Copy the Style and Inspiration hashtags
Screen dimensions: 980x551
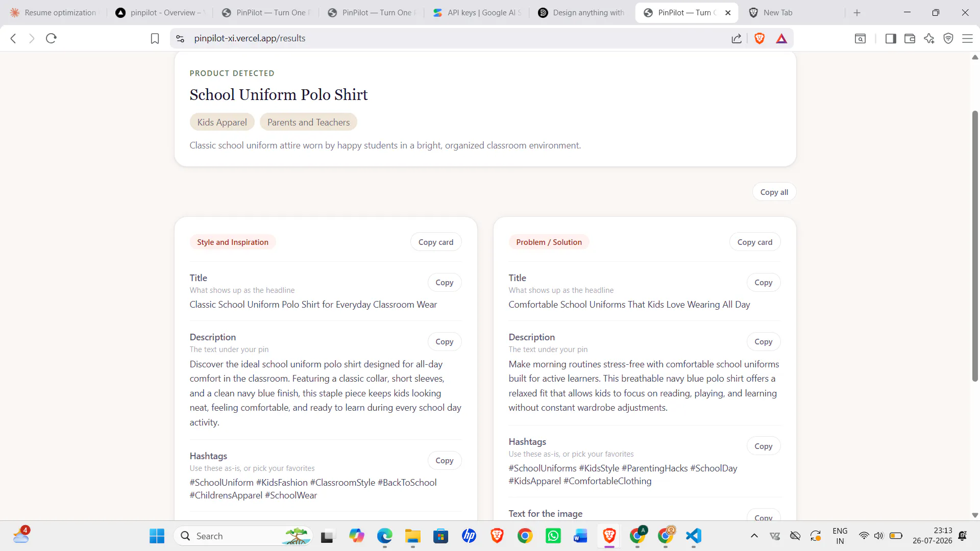[x=444, y=460]
